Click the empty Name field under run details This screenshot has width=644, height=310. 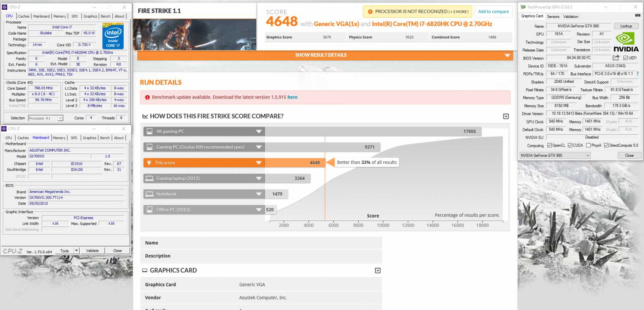[x=261, y=243]
